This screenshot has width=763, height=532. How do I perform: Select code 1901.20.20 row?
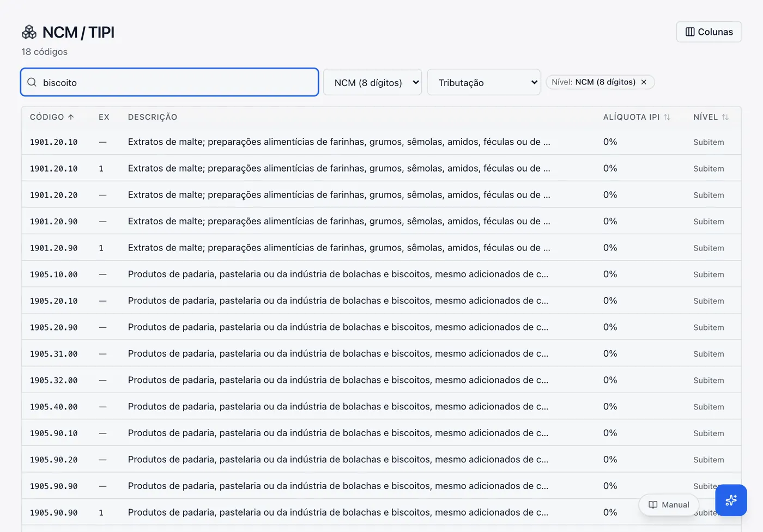pyautogui.click(x=381, y=195)
